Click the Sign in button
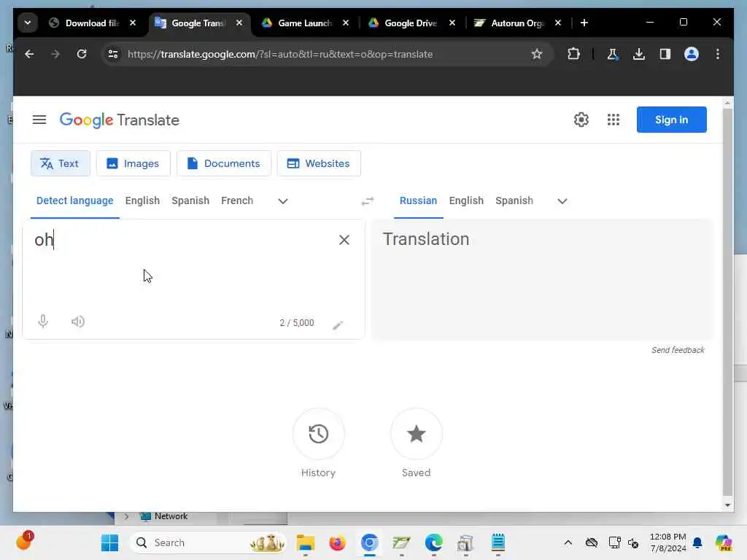This screenshot has width=747, height=560. coord(671,120)
